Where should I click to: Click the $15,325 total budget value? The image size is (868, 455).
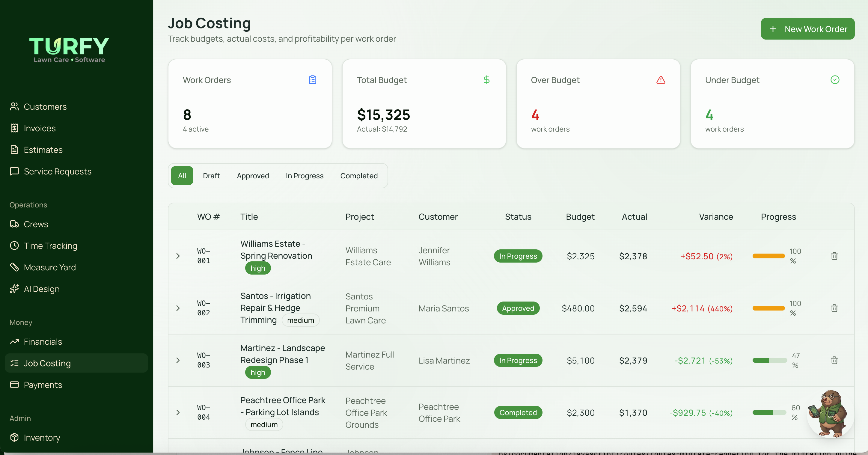tap(383, 114)
